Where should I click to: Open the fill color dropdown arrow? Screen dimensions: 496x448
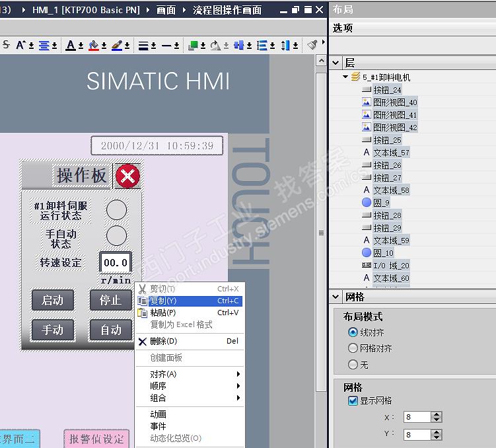pos(104,46)
